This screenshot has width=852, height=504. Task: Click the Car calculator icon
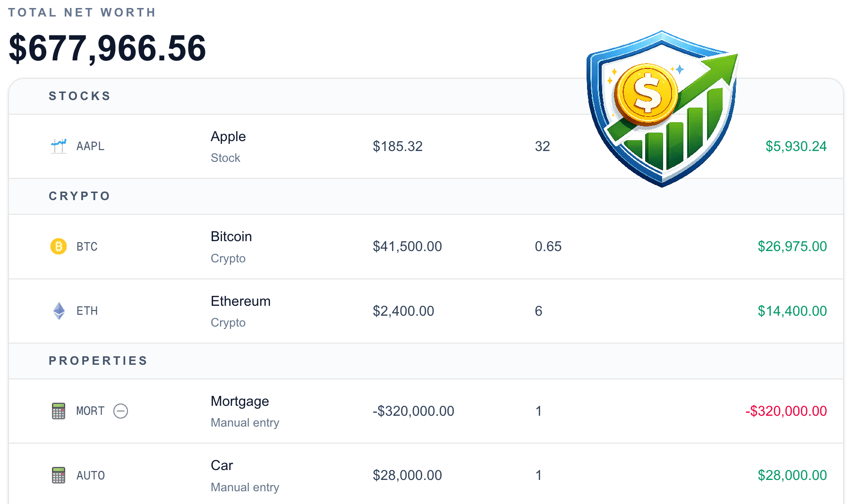pos(58,475)
